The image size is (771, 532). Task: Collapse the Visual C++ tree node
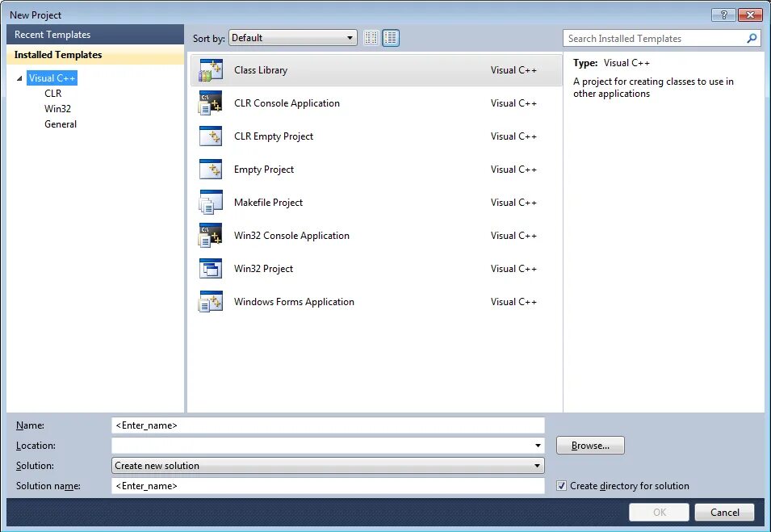pyautogui.click(x=19, y=78)
